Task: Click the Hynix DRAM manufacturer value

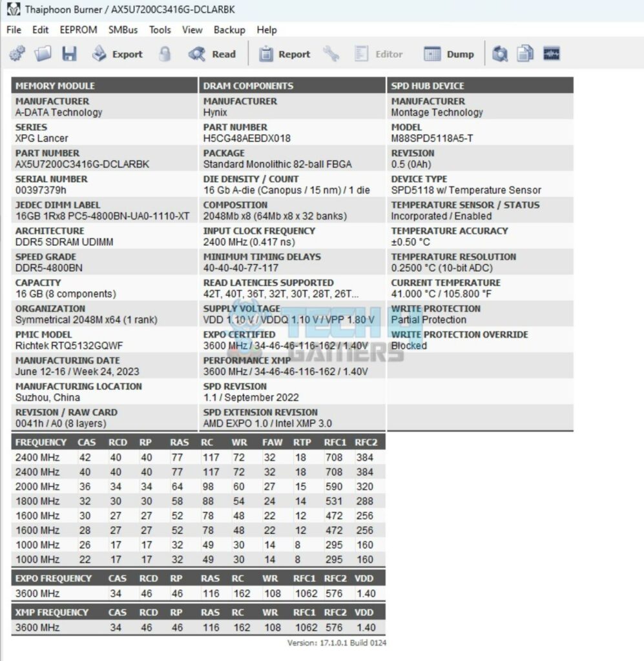Action: (215, 112)
